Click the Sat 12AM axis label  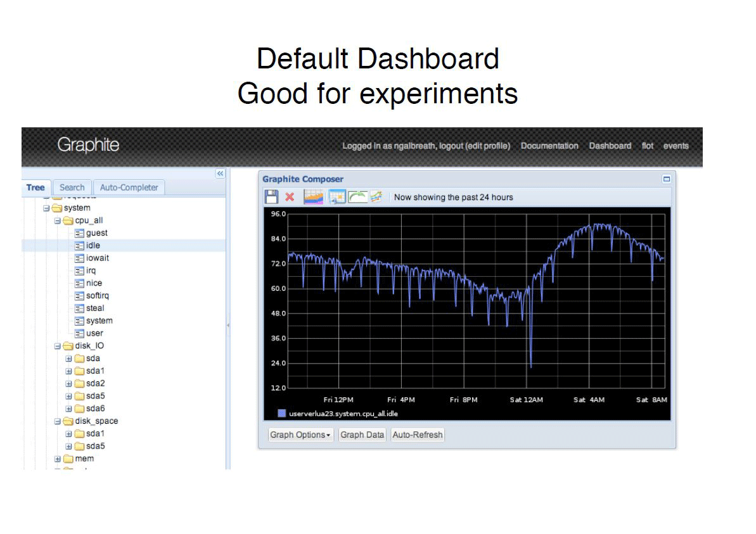coord(526,400)
